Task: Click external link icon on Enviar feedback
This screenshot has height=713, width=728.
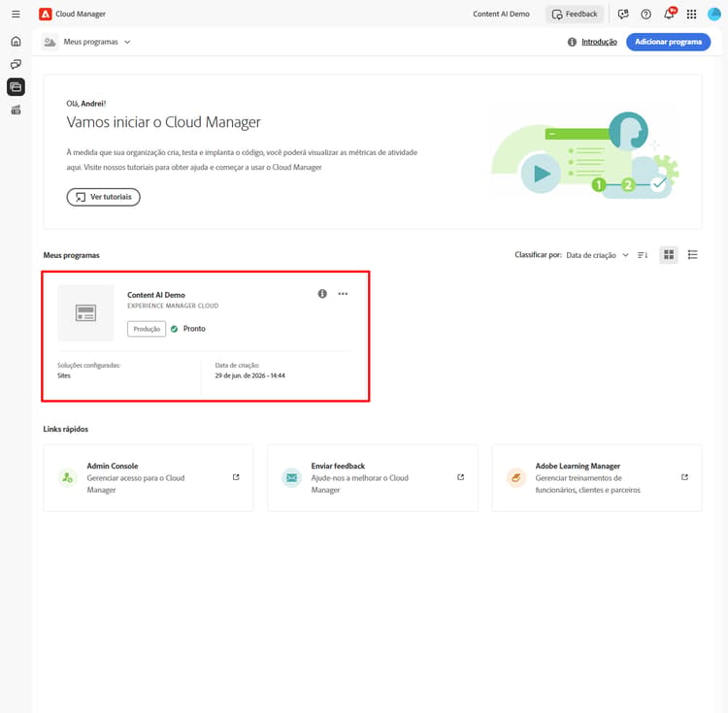Action: pos(460,477)
